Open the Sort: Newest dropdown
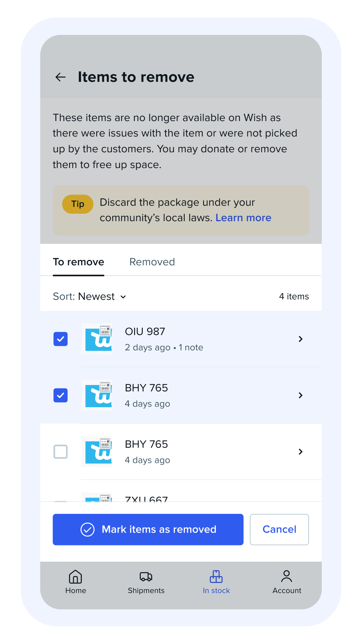 pyautogui.click(x=90, y=297)
